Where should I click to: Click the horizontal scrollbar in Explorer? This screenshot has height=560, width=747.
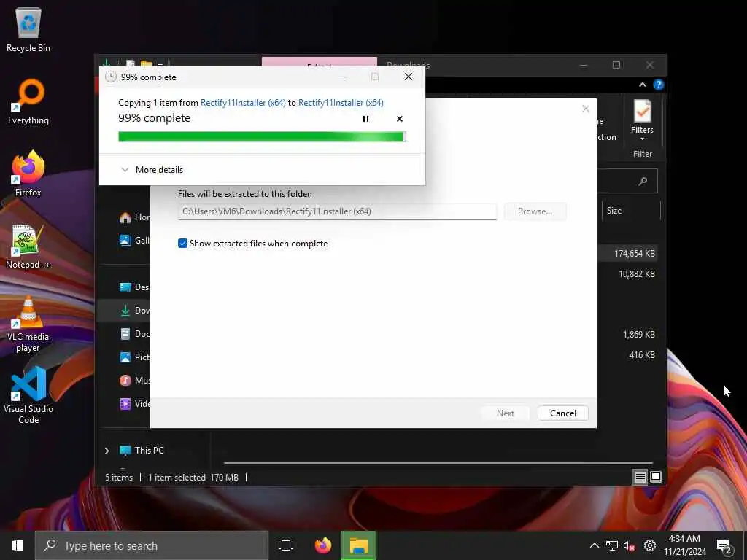pyautogui.click(x=438, y=462)
